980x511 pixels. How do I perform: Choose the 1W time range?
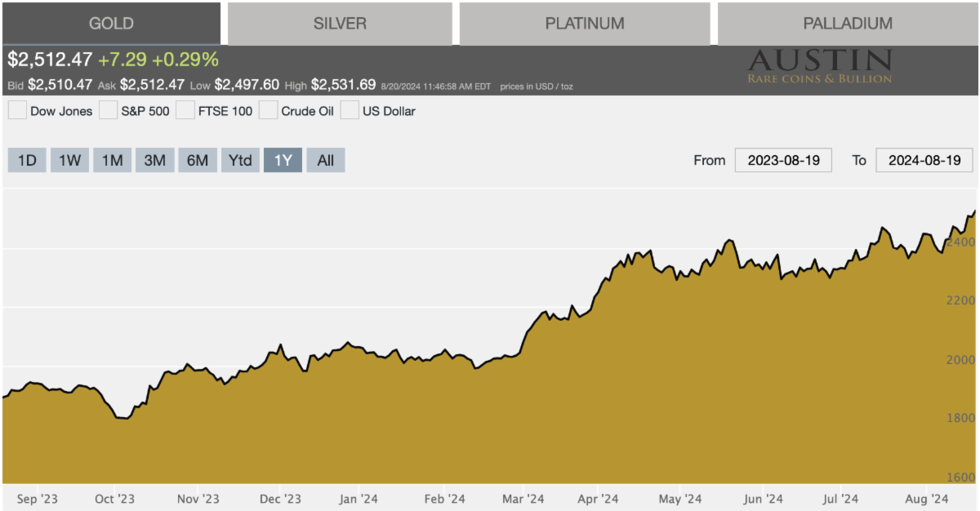tap(69, 160)
